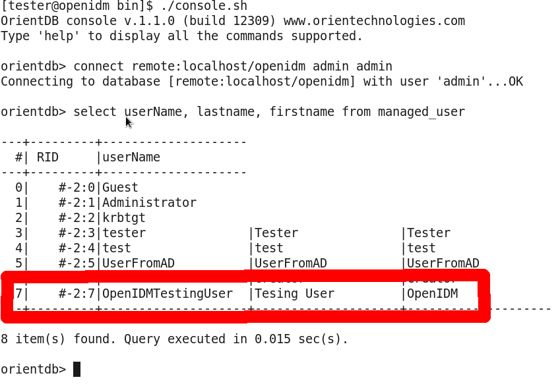The image size is (560, 392).
Task: Click the tester username cell
Action: 124,233
